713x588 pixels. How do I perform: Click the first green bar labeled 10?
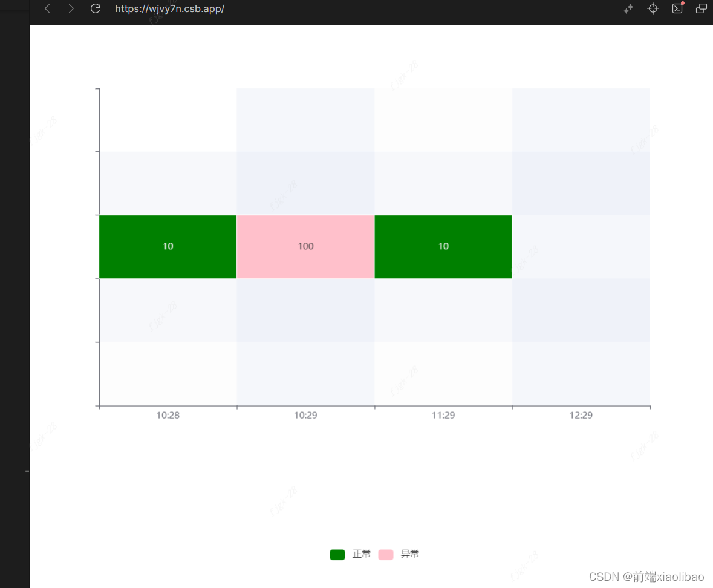click(x=168, y=246)
